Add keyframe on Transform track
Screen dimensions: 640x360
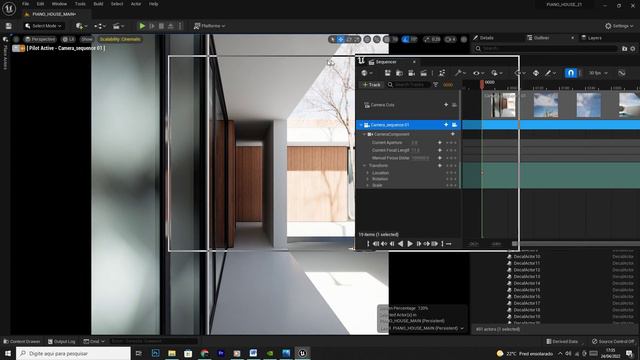(440, 166)
